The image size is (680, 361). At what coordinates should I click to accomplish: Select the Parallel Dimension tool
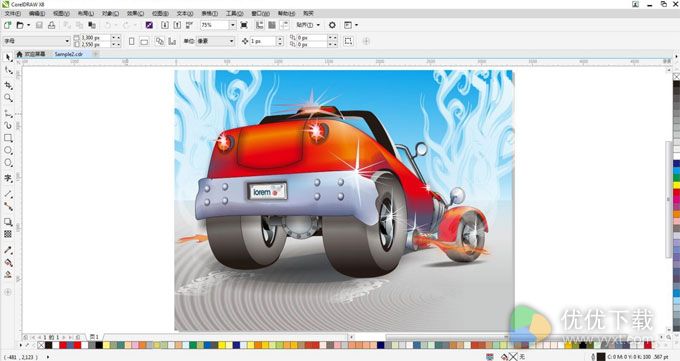[8, 194]
